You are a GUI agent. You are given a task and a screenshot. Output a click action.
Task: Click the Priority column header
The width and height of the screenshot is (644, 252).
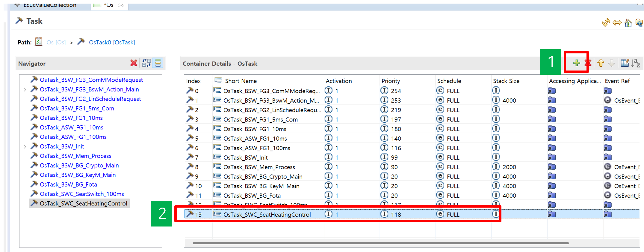pyautogui.click(x=391, y=81)
